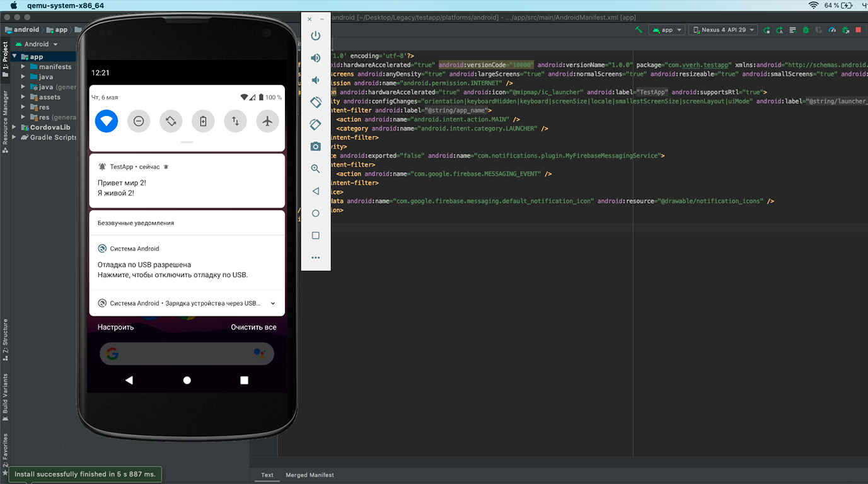The image size is (868, 484).
Task: Raise emulator volume with the volume up icon
Action: 316,58
